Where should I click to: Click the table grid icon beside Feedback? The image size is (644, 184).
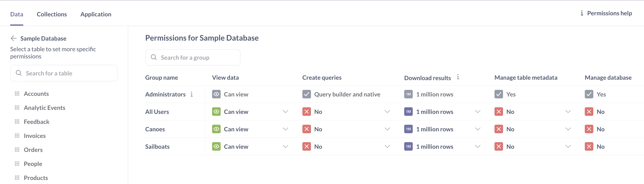coord(17,121)
